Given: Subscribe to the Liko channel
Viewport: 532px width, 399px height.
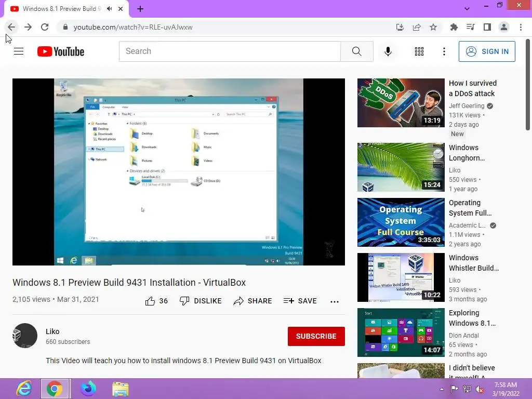Looking at the screenshot, I should pos(316,336).
